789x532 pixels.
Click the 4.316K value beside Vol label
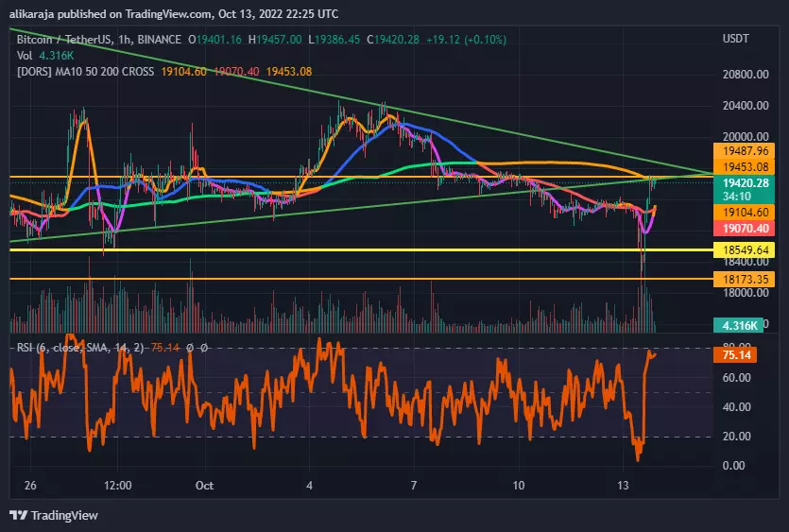point(57,56)
